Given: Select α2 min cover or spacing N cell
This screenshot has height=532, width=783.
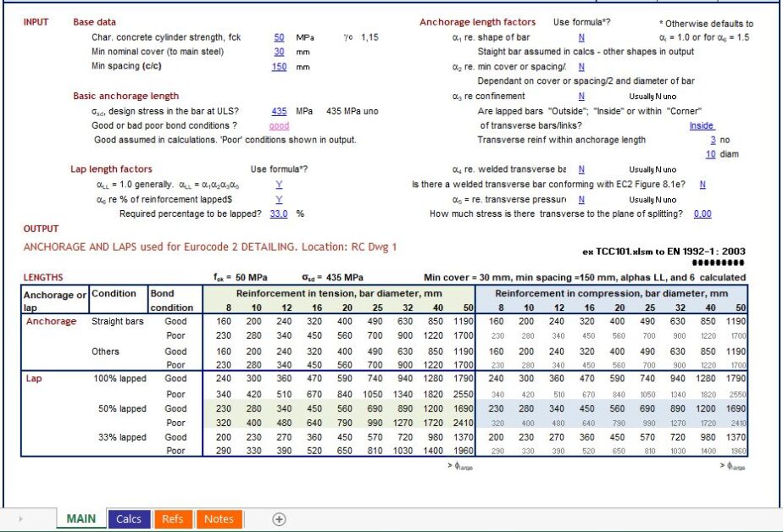Looking at the screenshot, I should click(581, 67).
